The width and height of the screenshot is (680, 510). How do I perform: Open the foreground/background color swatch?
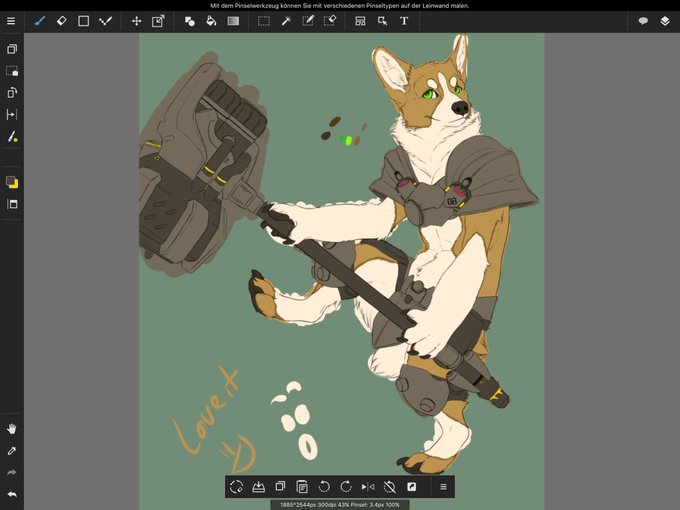(12, 182)
